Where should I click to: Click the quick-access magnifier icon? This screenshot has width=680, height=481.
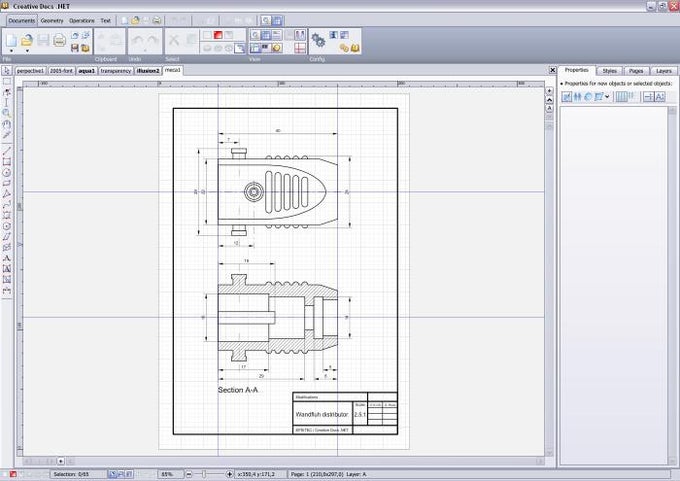(266, 20)
